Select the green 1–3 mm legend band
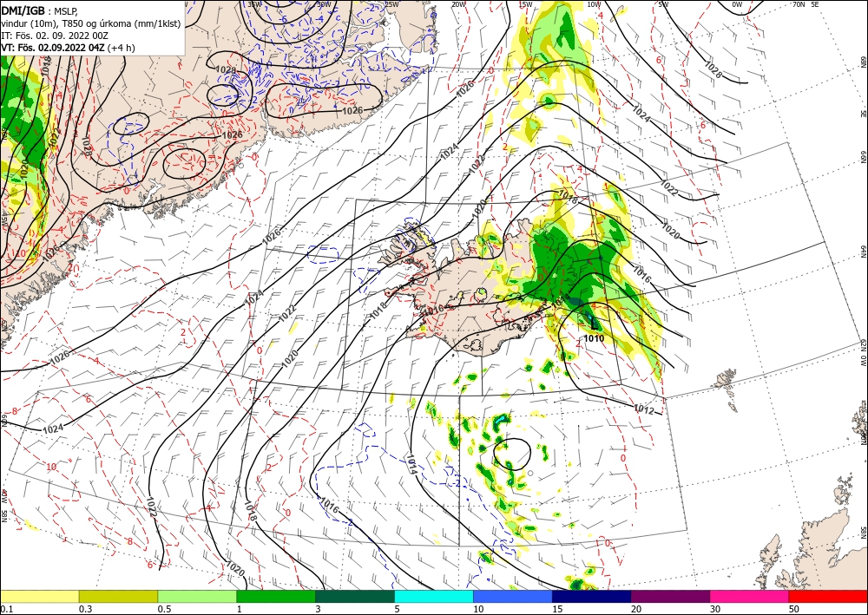This screenshot has height=615, width=868. (x=276, y=596)
